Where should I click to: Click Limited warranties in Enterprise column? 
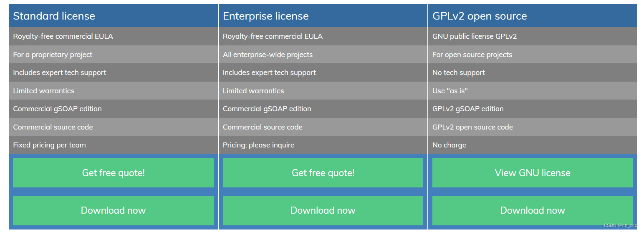pyautogui.click(x=323, y=91)
